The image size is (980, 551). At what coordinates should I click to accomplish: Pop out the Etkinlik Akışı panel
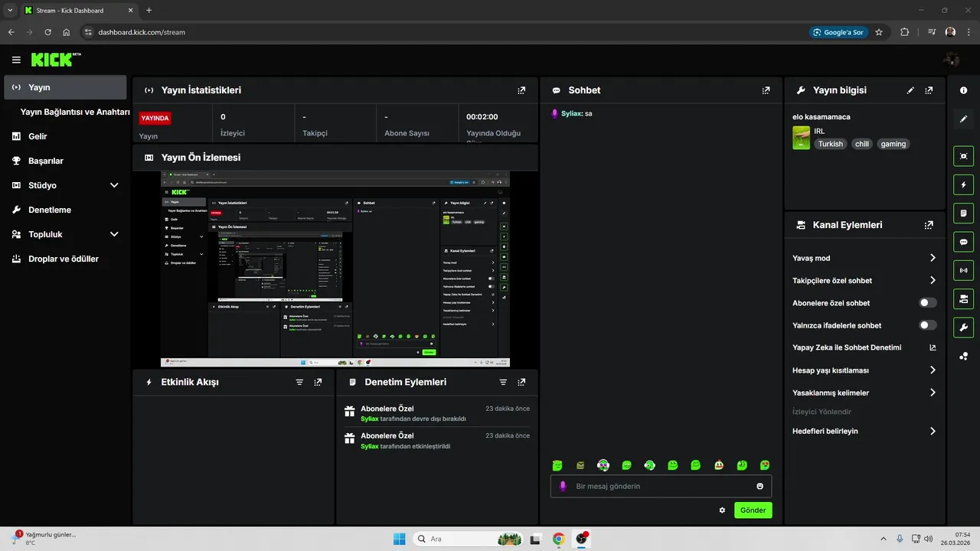318,382
